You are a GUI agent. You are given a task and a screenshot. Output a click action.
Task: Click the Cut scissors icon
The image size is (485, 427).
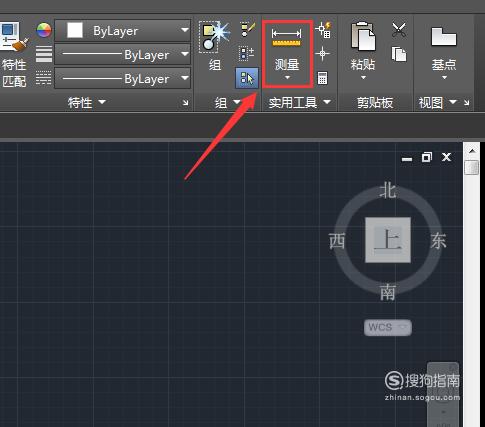399,30
